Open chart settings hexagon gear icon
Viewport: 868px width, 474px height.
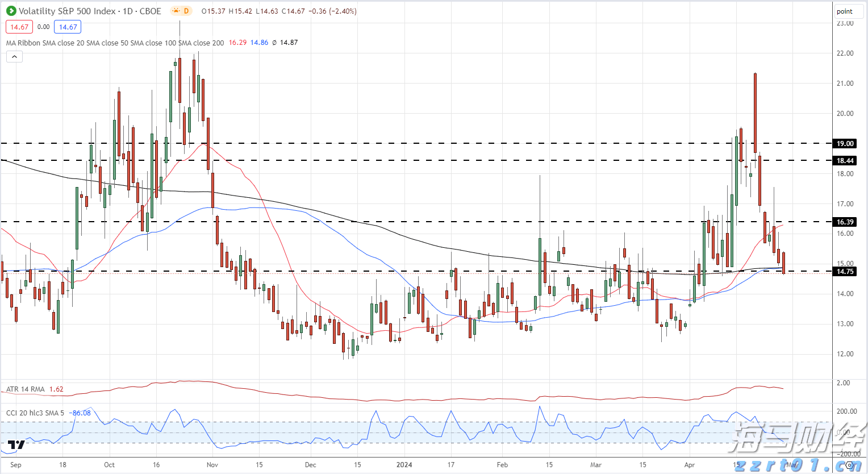[x=850, y=465]
